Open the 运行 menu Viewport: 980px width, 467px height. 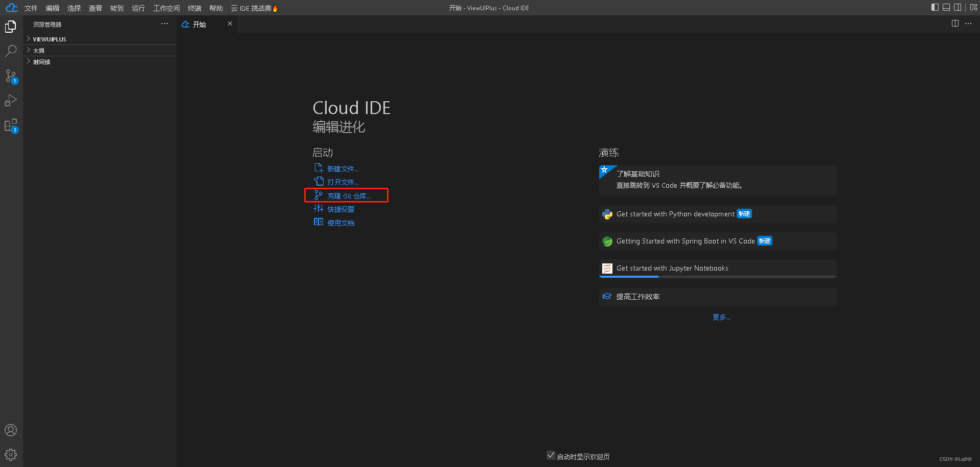coord(138,8)
